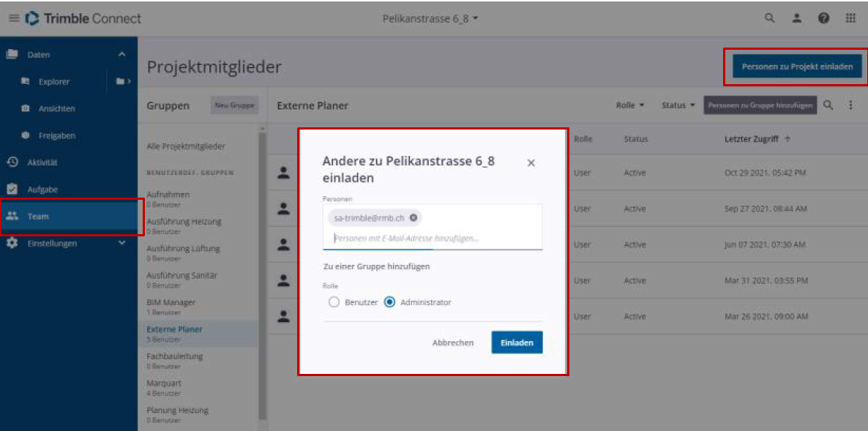Click the Einladen button in the dialog
This screenshot has width=868, height=431.
click(516, 342)
